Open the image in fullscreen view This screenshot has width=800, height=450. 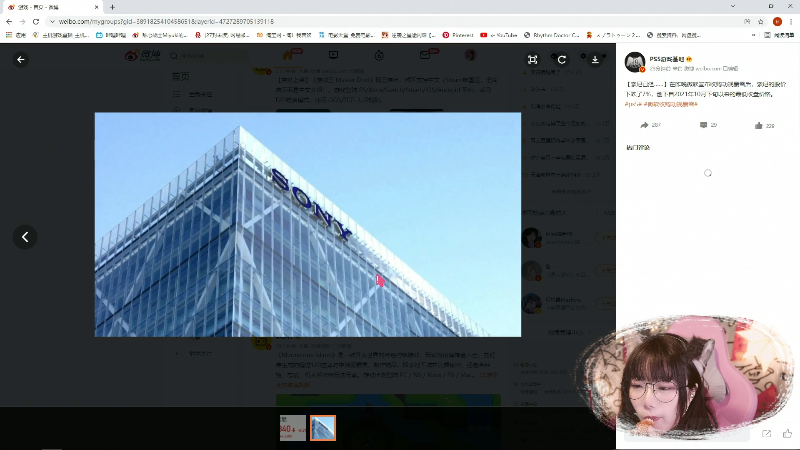[533, 60]
